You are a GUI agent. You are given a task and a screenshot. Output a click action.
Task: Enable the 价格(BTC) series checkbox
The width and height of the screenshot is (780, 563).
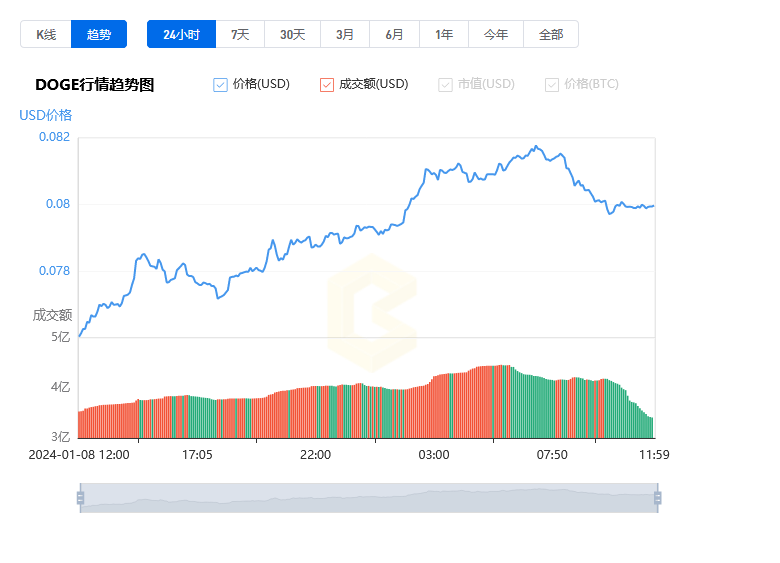click(x=552, y=85)
